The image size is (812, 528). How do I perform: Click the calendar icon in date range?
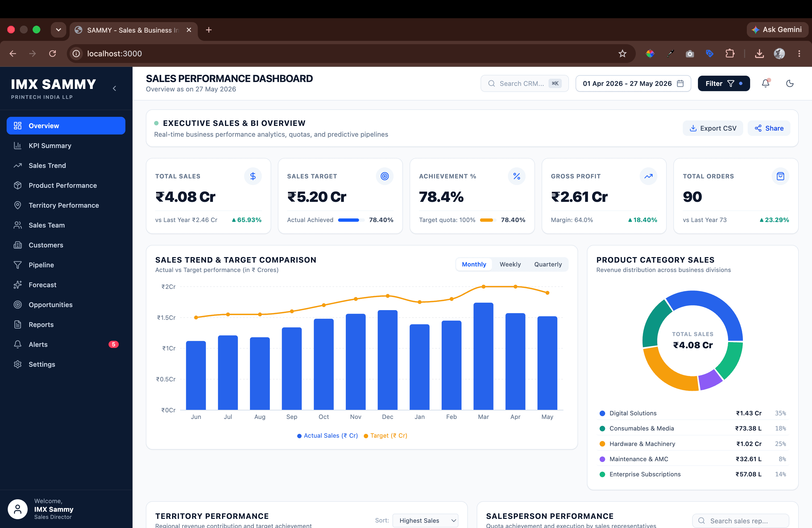(680, 84)
